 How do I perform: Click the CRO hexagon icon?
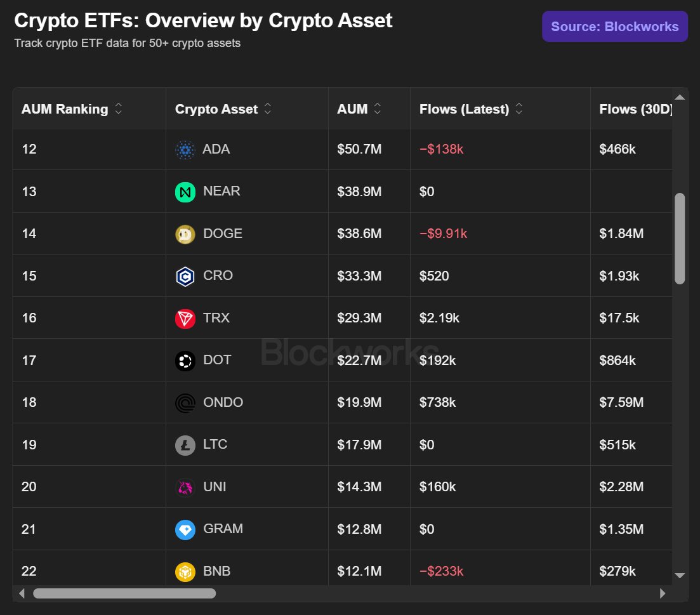pos(185,276)
